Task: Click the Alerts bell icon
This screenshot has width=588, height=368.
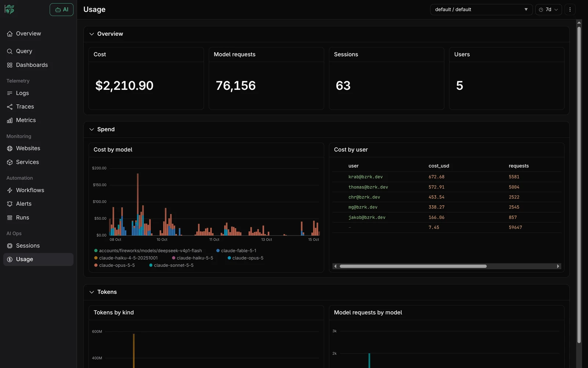Action: (10, 204)
